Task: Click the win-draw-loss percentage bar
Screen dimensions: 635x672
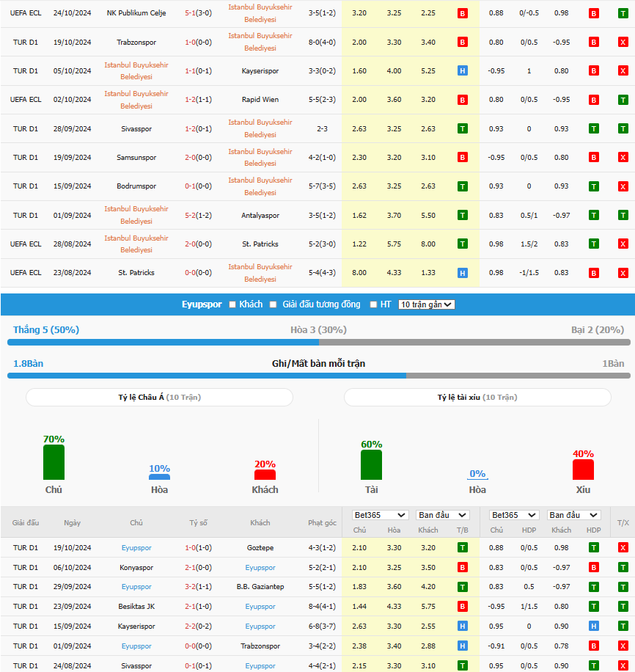Action: click(x=319, y=343)
